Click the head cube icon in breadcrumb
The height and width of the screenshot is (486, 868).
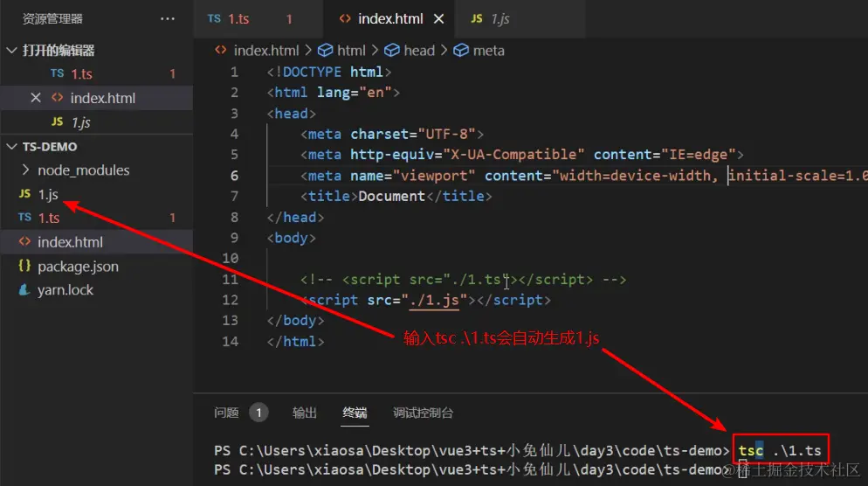pyautogui.click(x=392, y=51)
